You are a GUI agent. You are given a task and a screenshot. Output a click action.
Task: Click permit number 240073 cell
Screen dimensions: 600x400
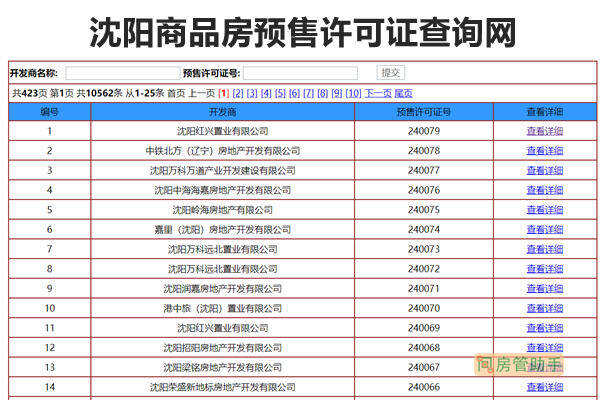[424, 249]
